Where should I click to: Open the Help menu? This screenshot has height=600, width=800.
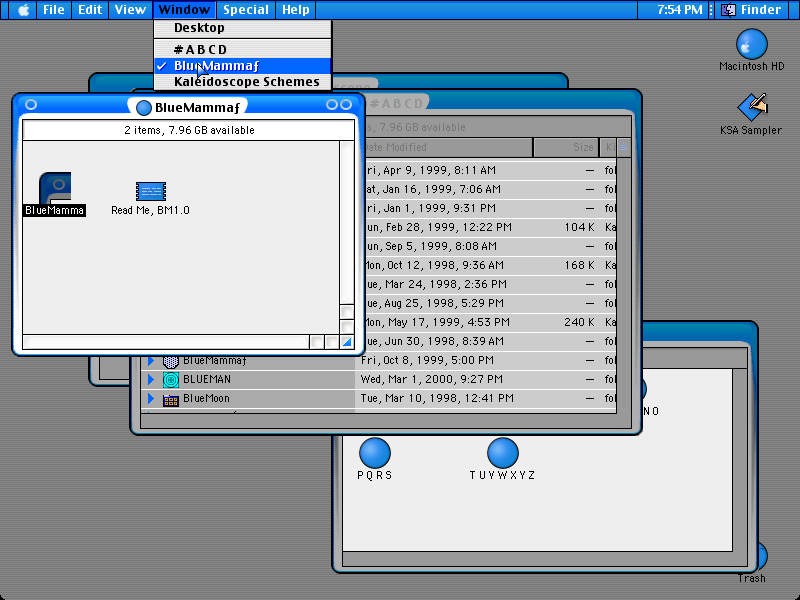point(296,10)
